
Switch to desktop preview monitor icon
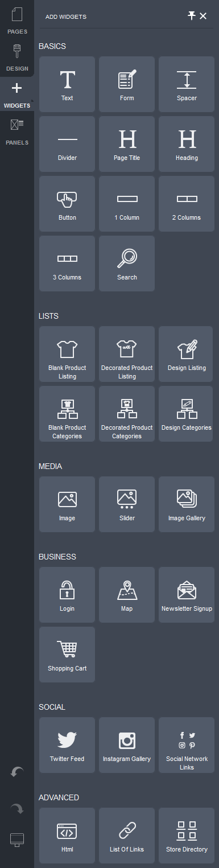pos(17,840)
